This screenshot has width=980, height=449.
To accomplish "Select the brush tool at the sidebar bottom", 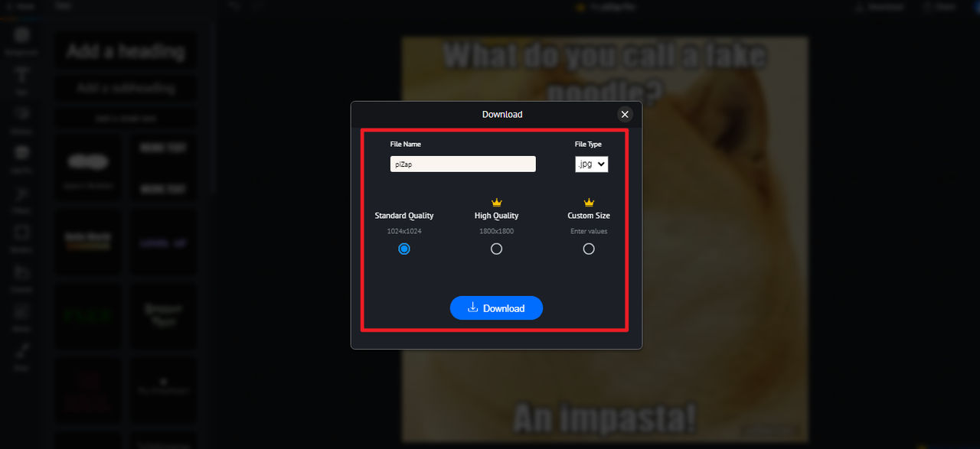I will (x=22, y=354).
